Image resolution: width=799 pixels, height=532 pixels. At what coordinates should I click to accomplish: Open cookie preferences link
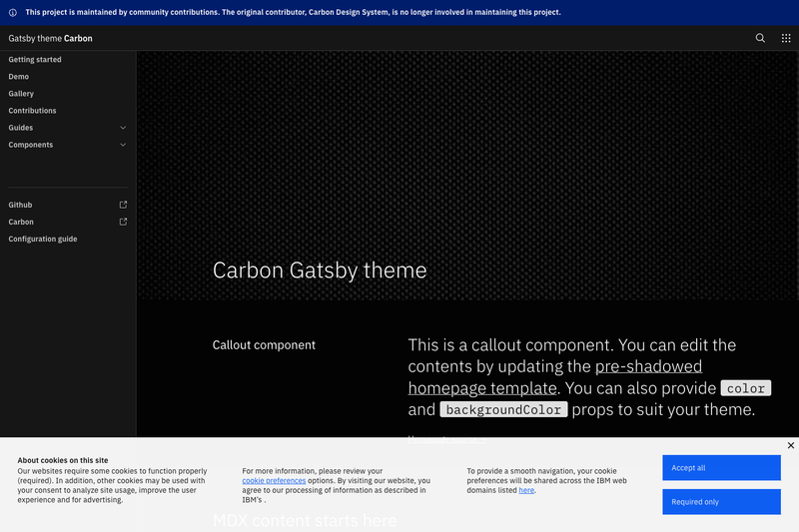click(274, 480)
